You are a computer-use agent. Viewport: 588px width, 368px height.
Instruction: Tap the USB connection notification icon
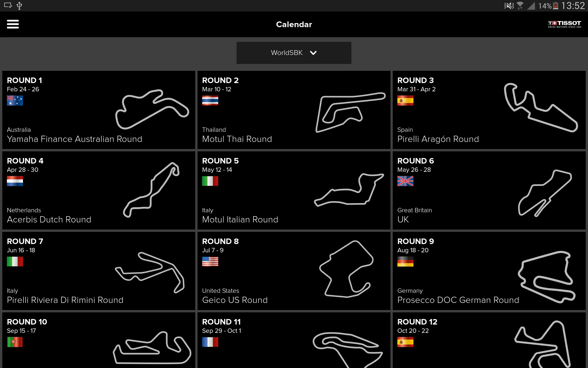(x=20, y=6)
